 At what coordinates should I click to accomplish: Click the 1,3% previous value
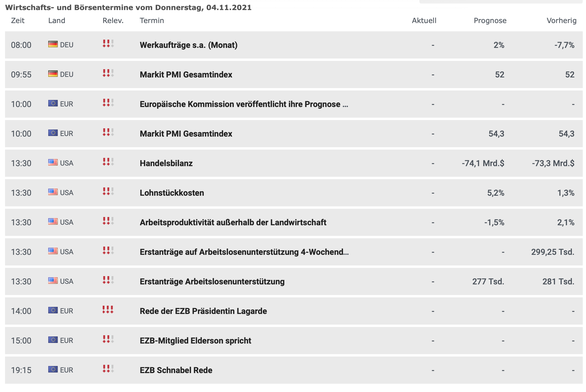tap(566, 193)
